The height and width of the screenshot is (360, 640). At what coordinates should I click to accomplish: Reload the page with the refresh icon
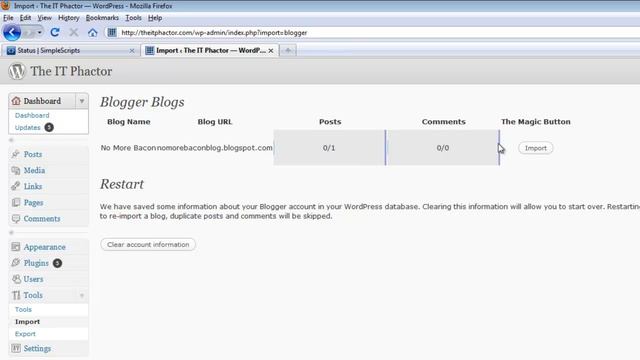click(55, 32)
